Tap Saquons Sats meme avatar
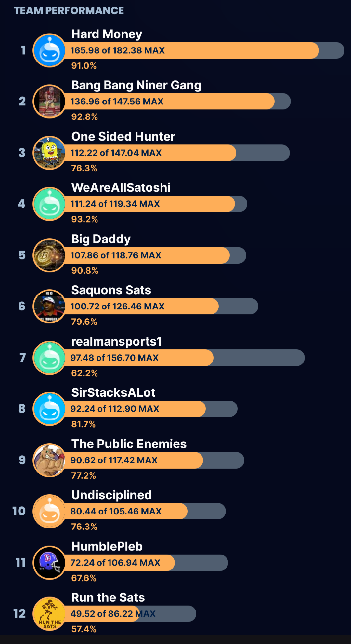This screenshot has height=644, width=351. (49, 306)
